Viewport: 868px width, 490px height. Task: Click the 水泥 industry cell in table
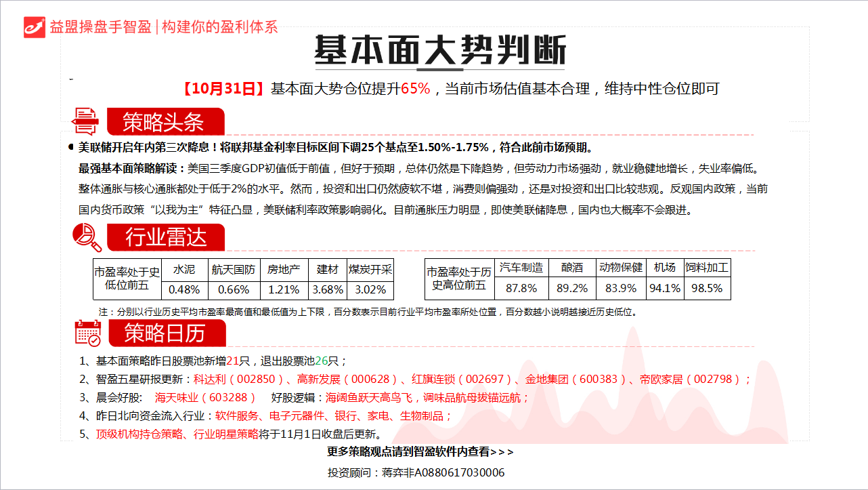click(183, 269)
